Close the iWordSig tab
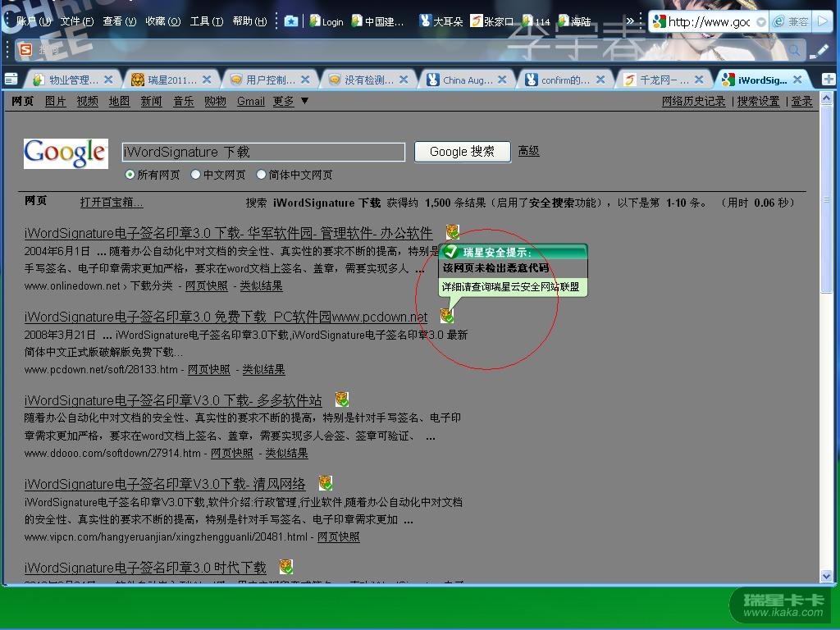 click(x=797, y=80)
